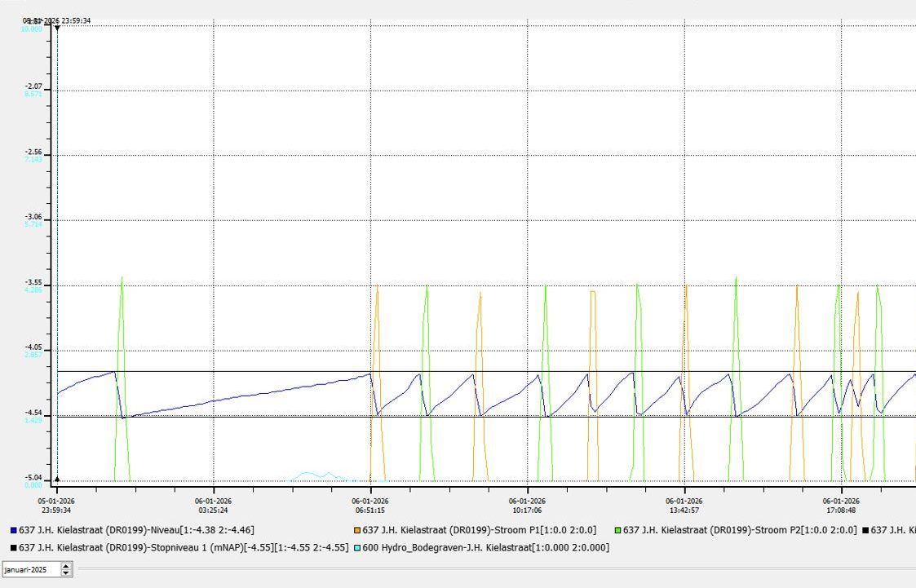This screenshot has height=588, width=916.
Task: Increase the month with the up arrow
Action: tap(67, 565)
